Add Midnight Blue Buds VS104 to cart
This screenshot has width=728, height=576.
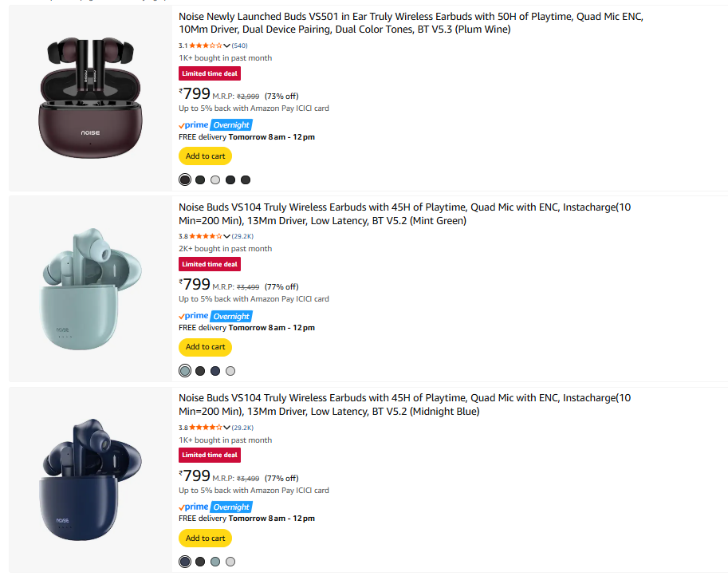tap(205, 538)
